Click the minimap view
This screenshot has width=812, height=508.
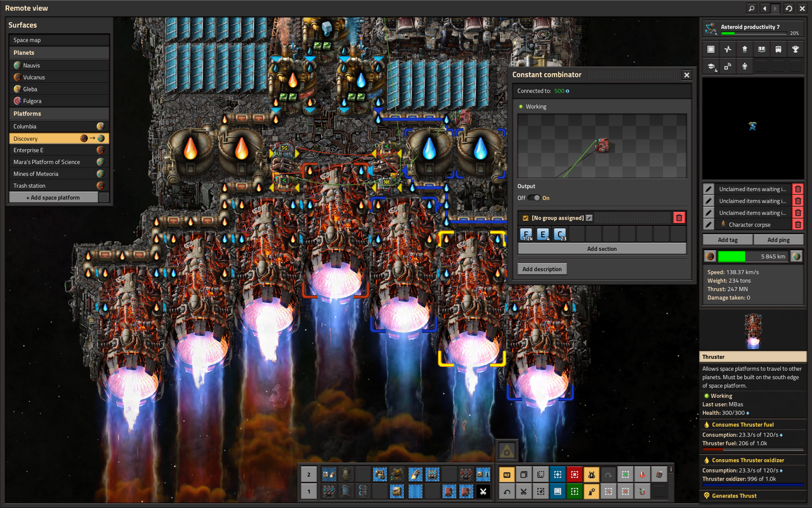coord(753,129)
